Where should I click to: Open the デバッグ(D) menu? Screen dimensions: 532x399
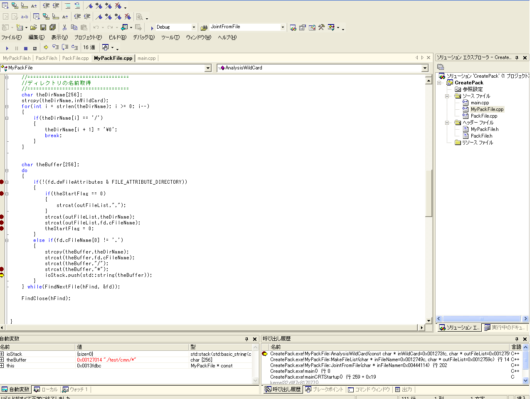tap(144, 37)
